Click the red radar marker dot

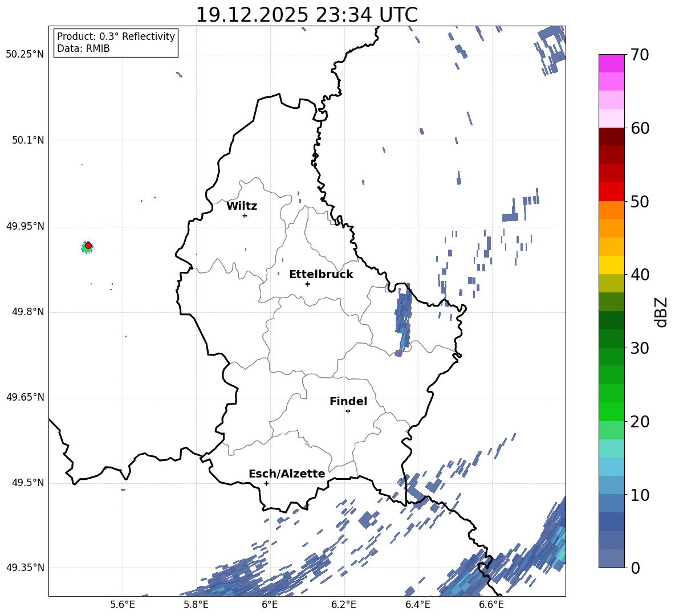[88, 246]
